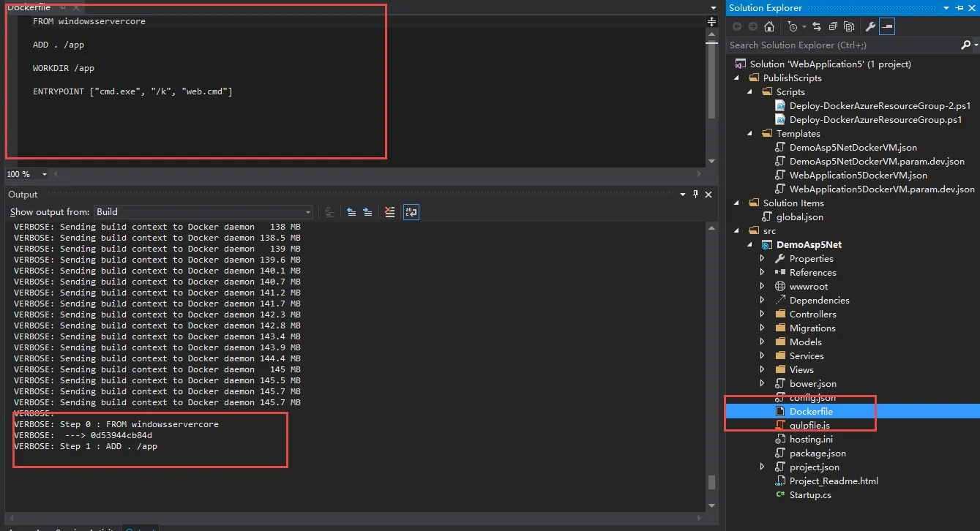Open 'Show output from' Build combo box
Image resolution: width=980 pixels, height=531 pixels.
coord(203,212)
